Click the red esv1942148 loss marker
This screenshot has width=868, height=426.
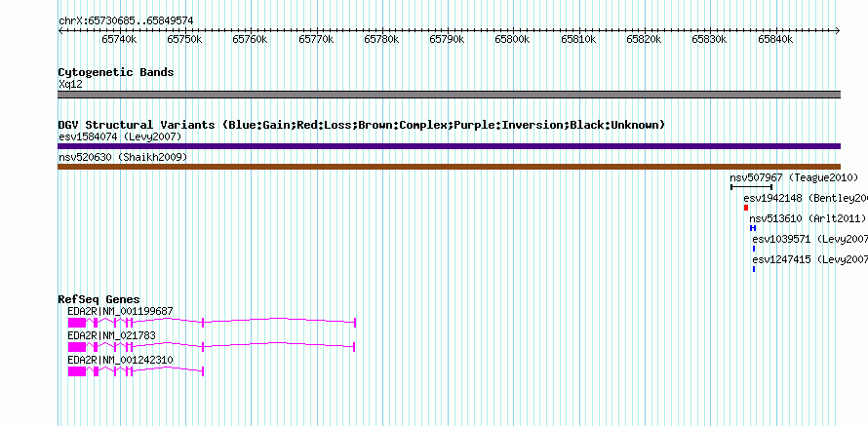tap(746, 208)
